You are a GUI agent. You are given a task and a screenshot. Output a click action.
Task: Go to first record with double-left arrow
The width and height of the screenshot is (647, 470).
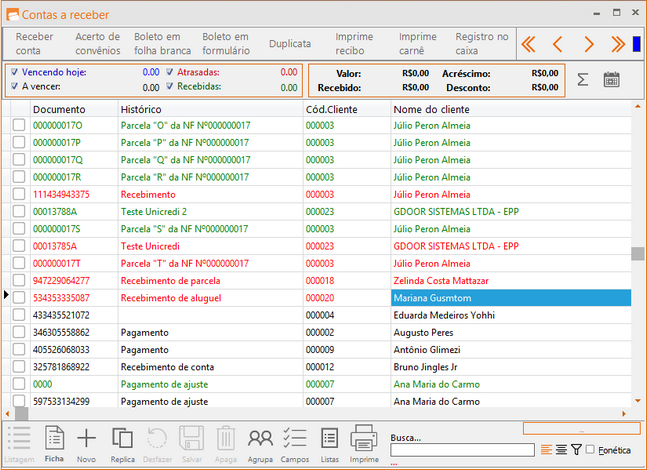529,44
